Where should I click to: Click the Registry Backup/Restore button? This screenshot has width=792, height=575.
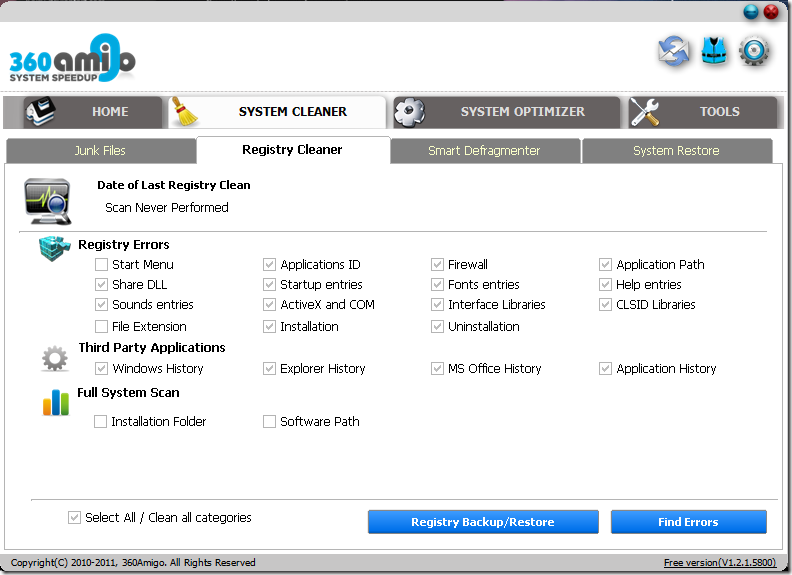pyautogui.click(x=483, y=522)
